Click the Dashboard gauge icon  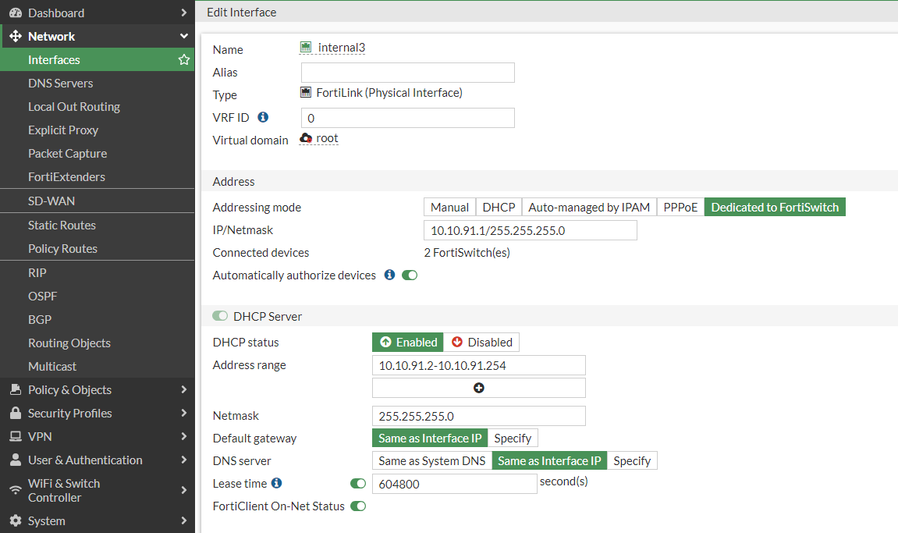[x=16, y=13]
